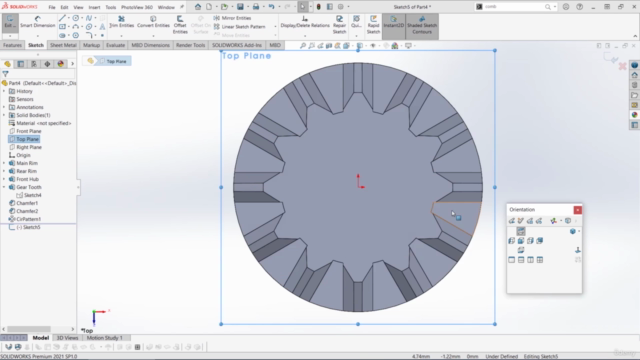Expand the Rear Rim feature

pyautogui.click(x=4, y=171)
